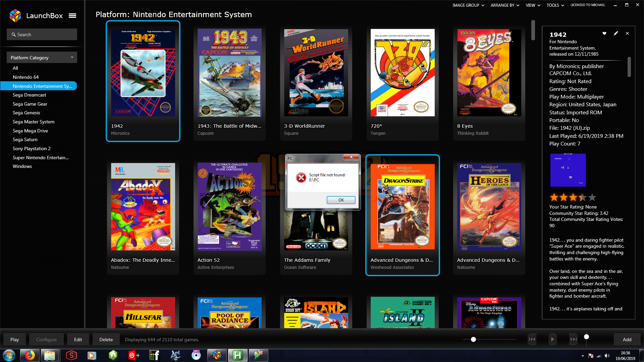Click OK in the script error dialog
Image resolution: width=644 pixels, height=362 pixels.
point(341,200)
